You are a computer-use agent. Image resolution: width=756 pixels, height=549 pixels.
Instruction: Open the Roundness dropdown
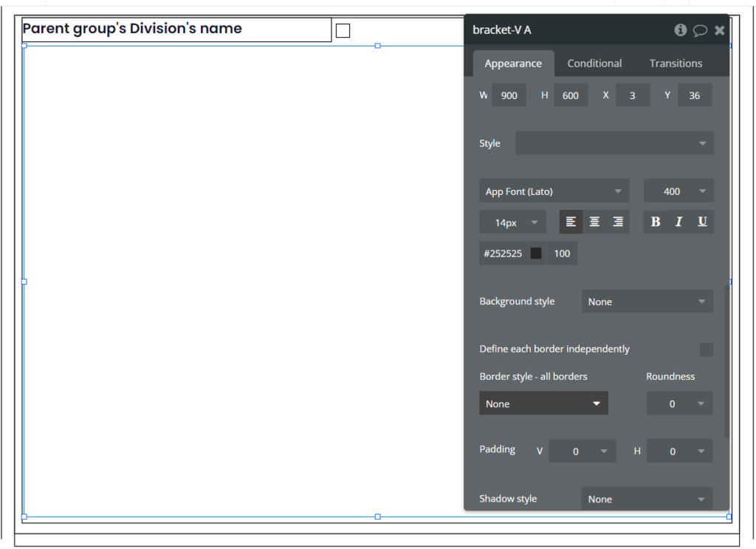(x=679, y=403)
